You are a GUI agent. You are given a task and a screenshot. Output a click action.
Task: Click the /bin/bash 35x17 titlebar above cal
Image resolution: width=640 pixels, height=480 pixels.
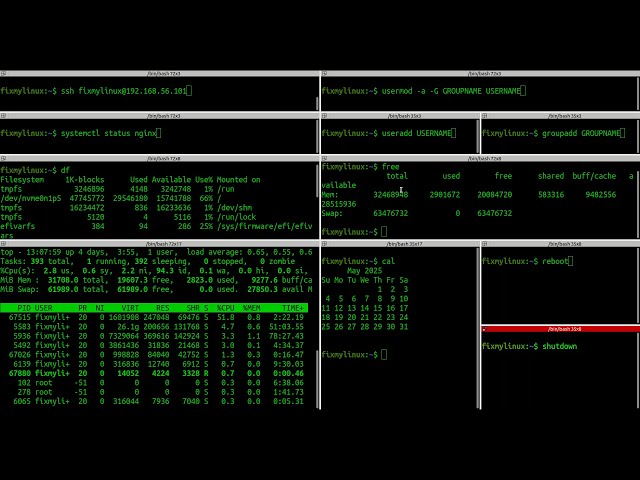pos(400,244)
